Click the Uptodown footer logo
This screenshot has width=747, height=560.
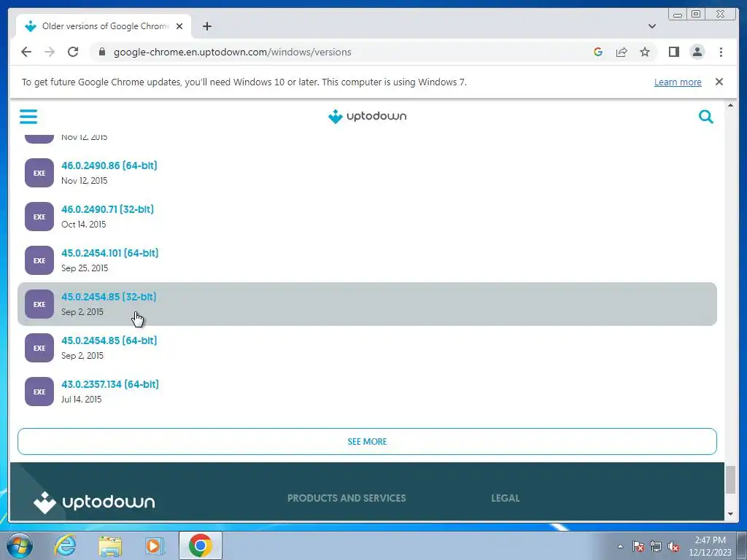click(94, 502)
